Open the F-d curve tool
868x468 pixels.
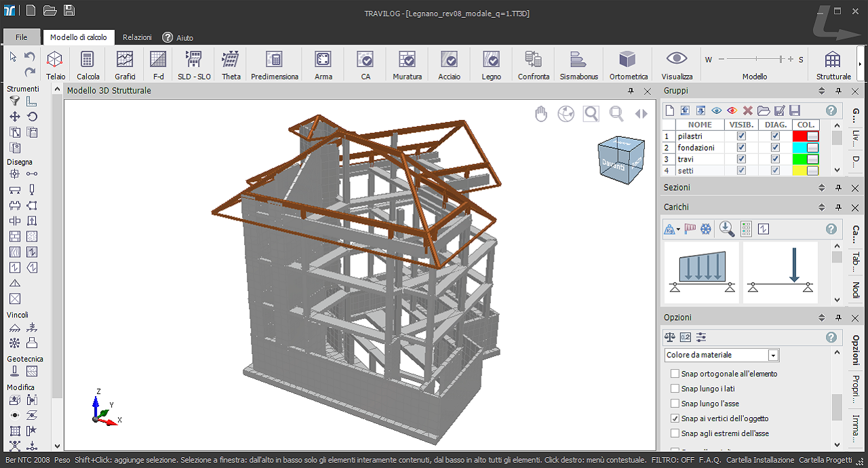pyautogui.click(x=158, y=65)
